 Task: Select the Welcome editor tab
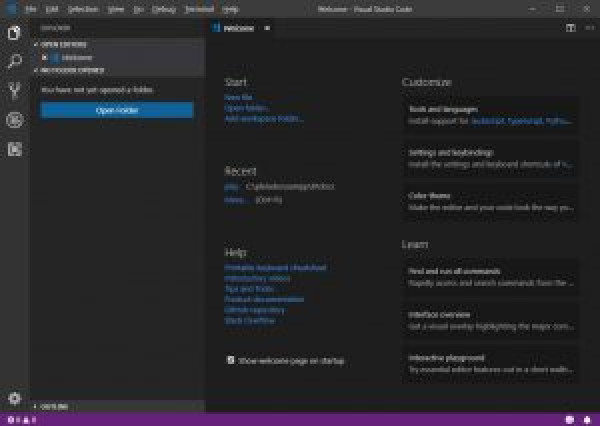pyautogui.click(x=239, y=28)
